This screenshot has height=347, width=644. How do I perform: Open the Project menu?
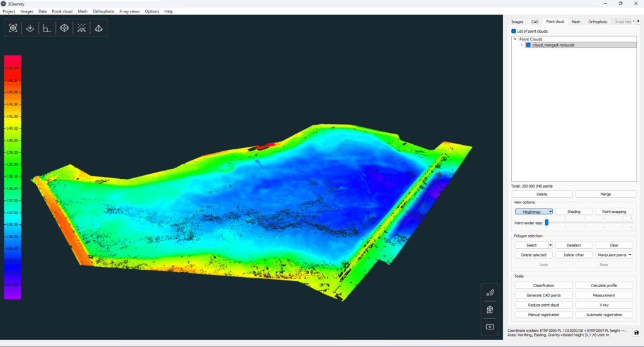pyautogui.click(x=9, y=11)
